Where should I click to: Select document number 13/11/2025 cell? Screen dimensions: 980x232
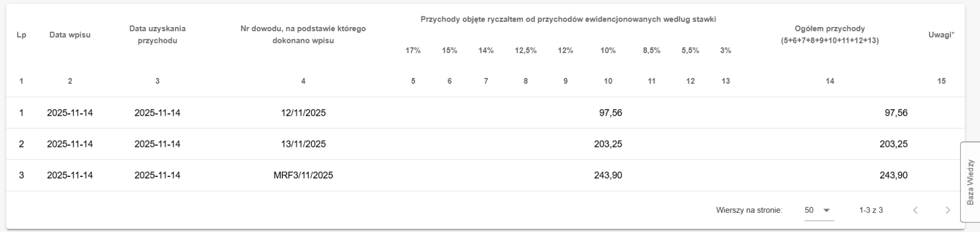point(303,144)
